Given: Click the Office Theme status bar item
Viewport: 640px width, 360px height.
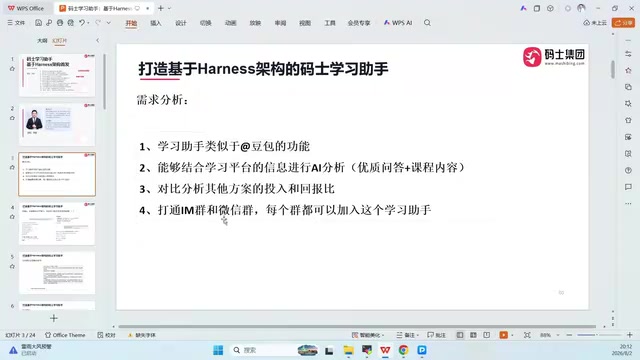Looking at the screenshot, I should 65,335.
